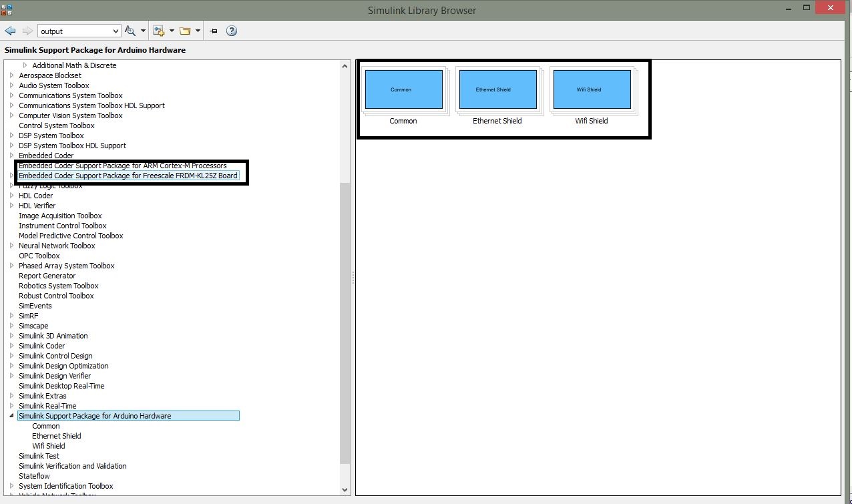Expand the DSP System Toolbox HDL Support arrow

[x=12, y=146]
